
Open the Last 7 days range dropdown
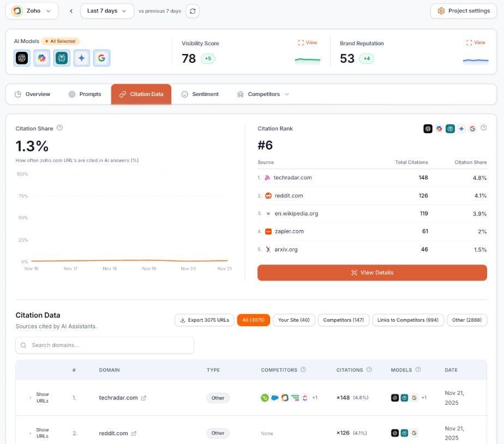(107, 11)
